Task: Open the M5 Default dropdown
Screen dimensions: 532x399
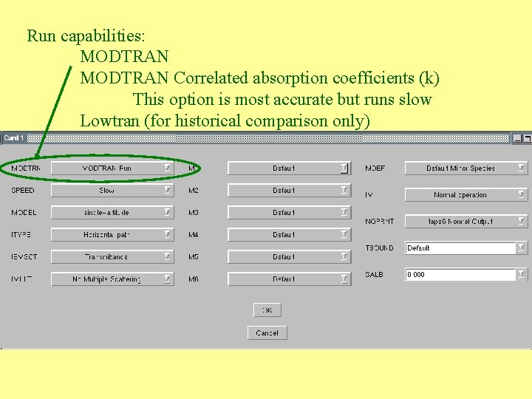Action: point(289,257)
